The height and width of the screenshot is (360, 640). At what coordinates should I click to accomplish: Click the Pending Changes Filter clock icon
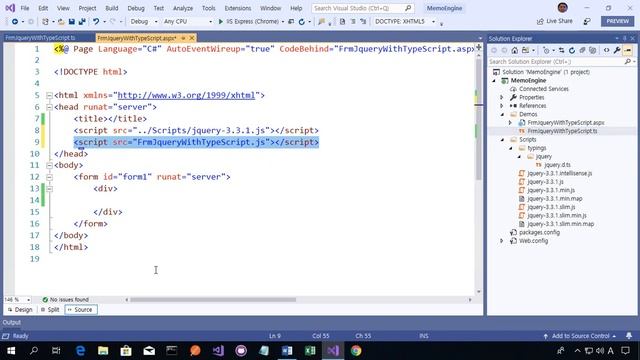(x=546, y=50)
